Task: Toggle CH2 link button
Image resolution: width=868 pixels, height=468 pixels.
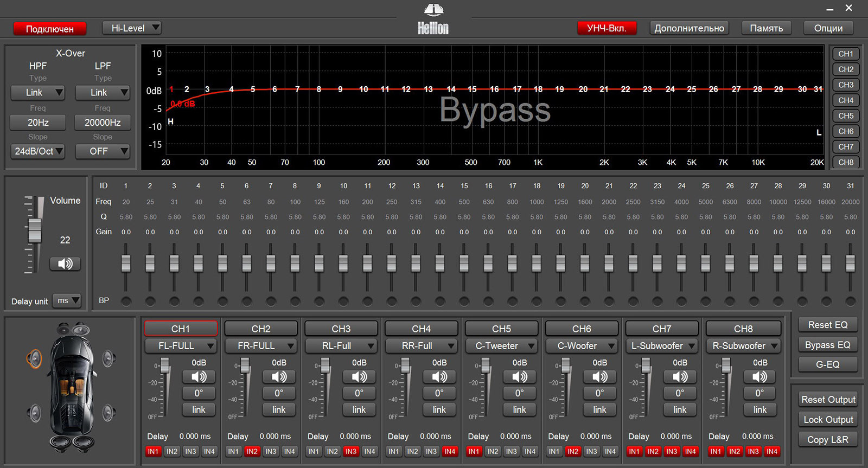Action: point(279,410)
